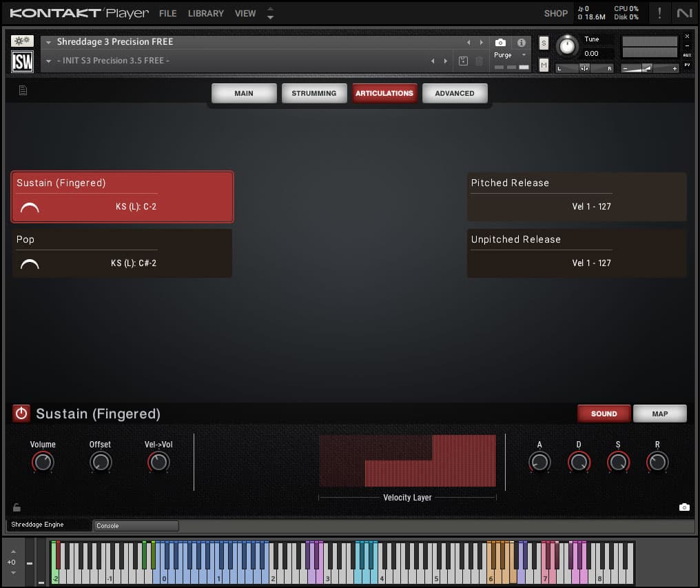700x588 pixels.
Task: Minimize the instrument rack view
Action: (687, 45)
